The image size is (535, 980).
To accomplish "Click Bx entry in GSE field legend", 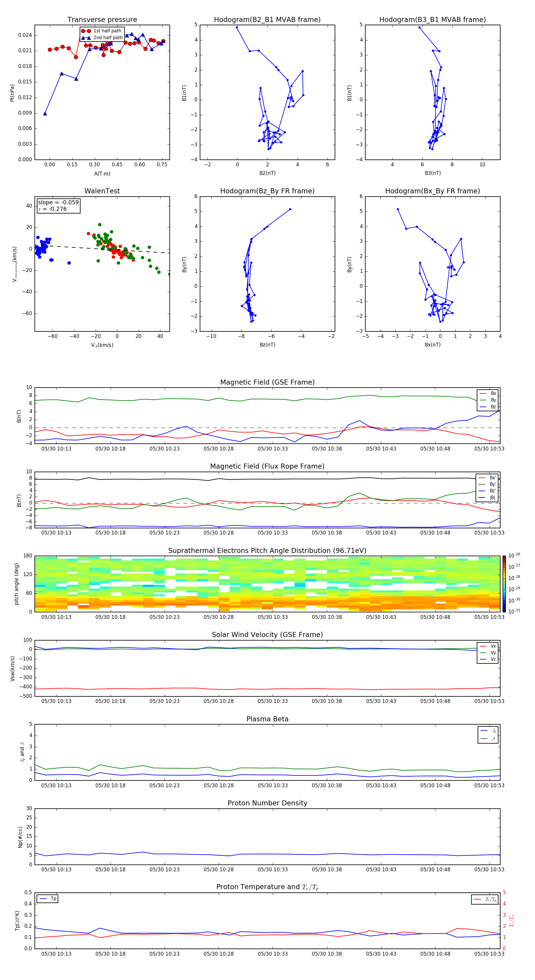I will coord(488,393).
